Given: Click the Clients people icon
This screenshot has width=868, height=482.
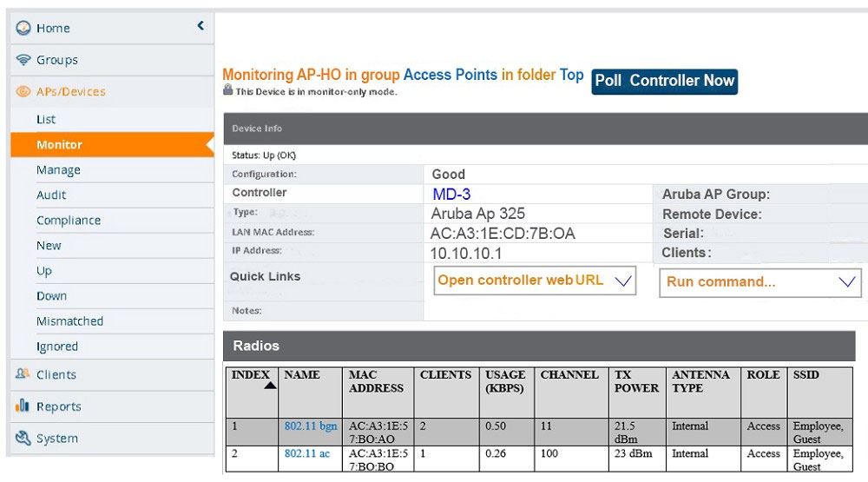Looking at the screenshot, I should pyautogui.click(x=23, y=374).
